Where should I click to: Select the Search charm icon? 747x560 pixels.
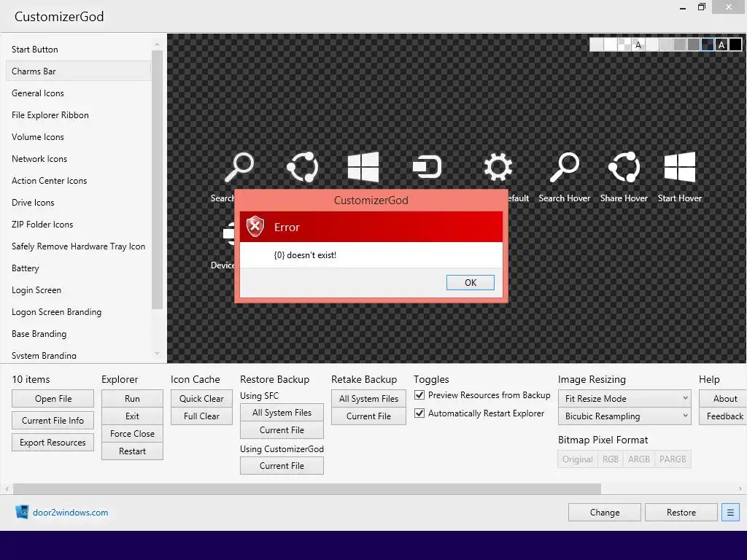239,167
